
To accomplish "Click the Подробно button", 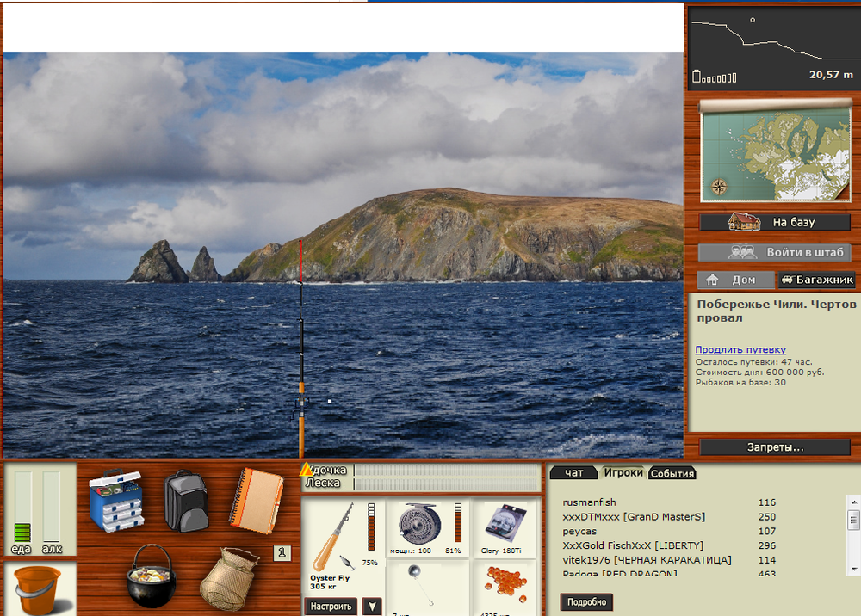I will point(586,601).
